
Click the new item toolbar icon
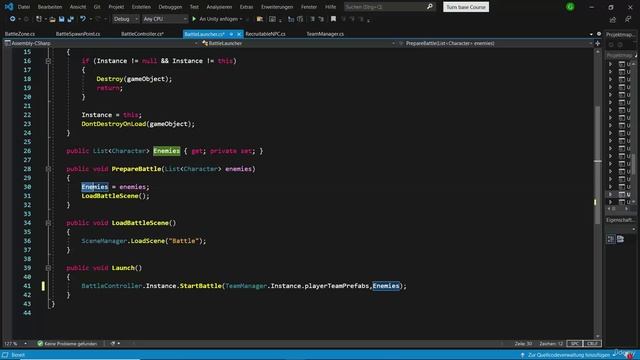39,19
